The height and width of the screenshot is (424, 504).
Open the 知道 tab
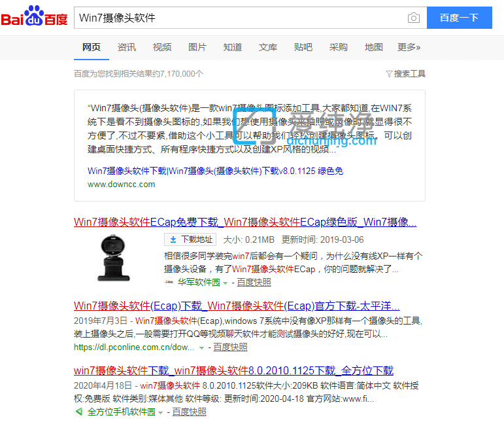click(x=233, y=47)
